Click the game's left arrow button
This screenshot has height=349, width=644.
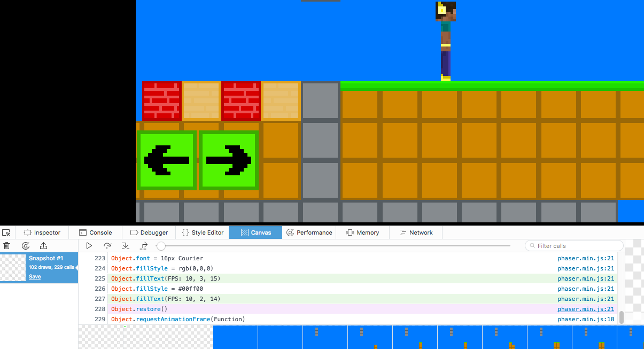pos(167,160)
